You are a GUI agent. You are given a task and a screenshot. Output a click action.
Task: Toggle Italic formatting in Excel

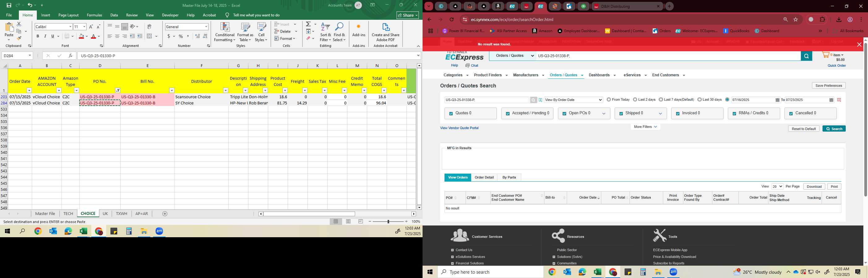pos(45,36)
